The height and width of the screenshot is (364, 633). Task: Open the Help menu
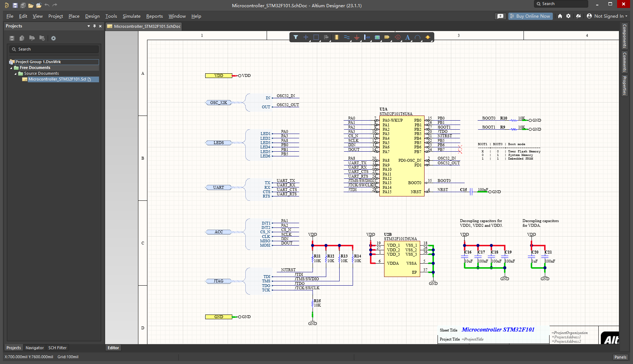(196, 16)
